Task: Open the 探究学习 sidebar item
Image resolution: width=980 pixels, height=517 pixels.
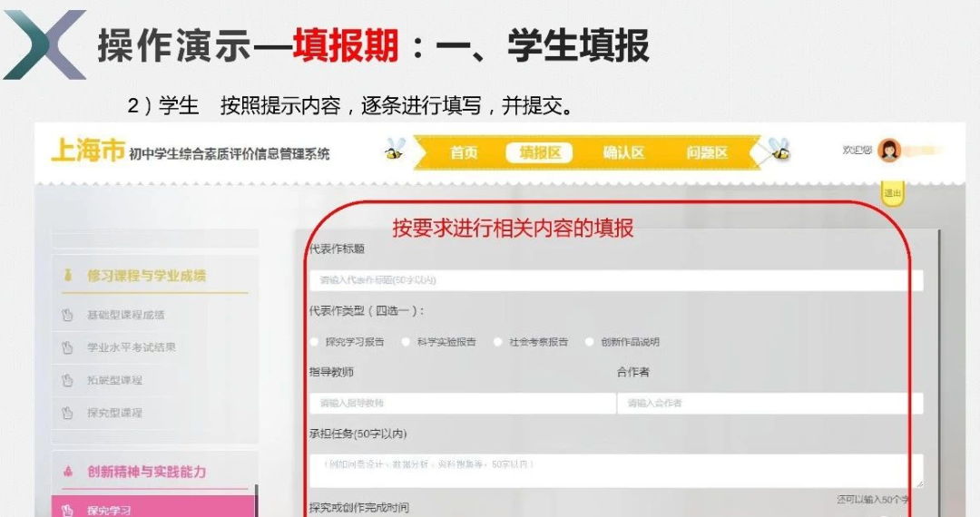Action: point(153,509)
